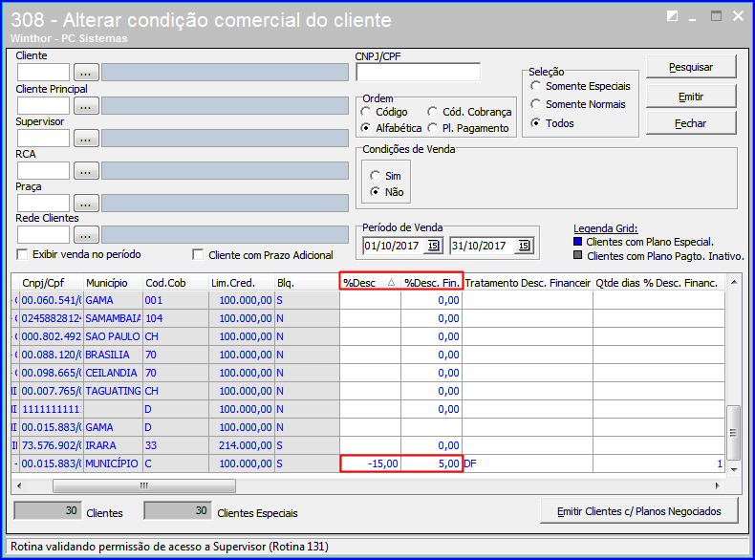Screen dimensions: 755x560
Task: Enable Cliente com Prazo Adicional checkbox
Action: 198,254
